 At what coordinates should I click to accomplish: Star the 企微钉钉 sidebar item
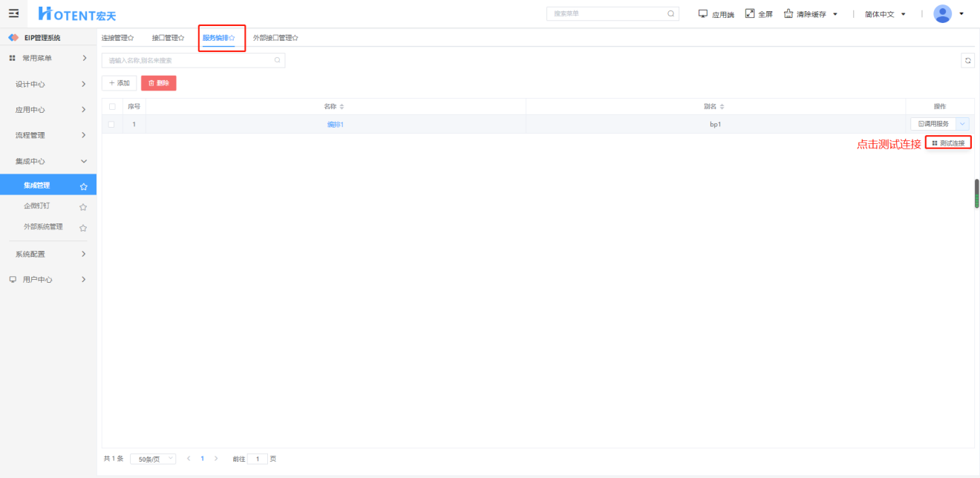pyautogui.click(x=83, y=207)
